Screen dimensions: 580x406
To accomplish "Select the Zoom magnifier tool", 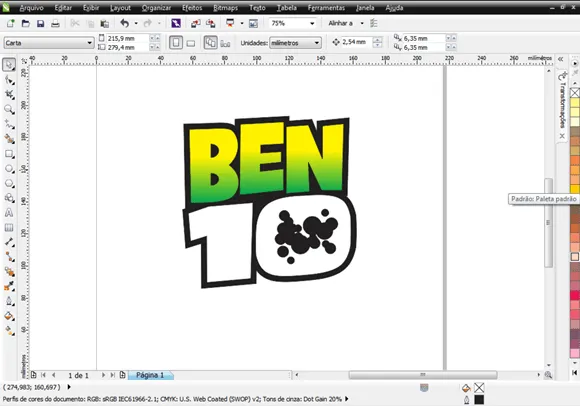I will [9, 109].
